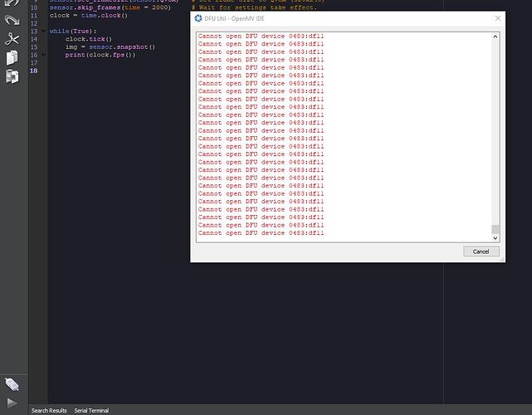The image size is (532, 415).
Task: Click the code line 'img = sensor.snapshot()'
Action: (110, 46)
